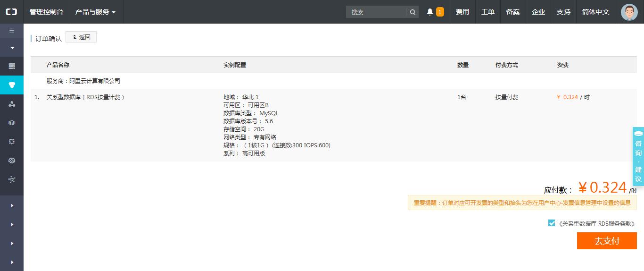Screen dimensions: 644x271
Task: Select the 关系型数据库（RDS按量计费） product name
Action: [x=86, y=97]
